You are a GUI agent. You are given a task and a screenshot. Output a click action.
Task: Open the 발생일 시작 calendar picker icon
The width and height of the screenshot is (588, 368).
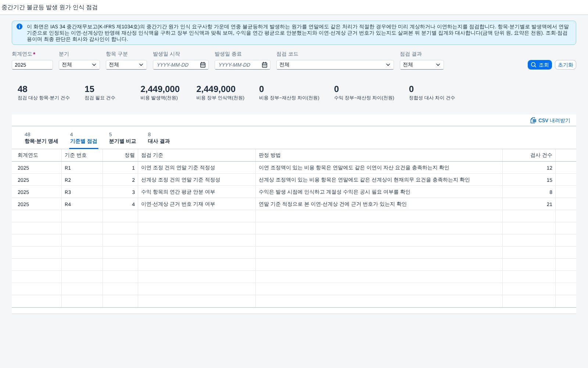tap(203, 65)
